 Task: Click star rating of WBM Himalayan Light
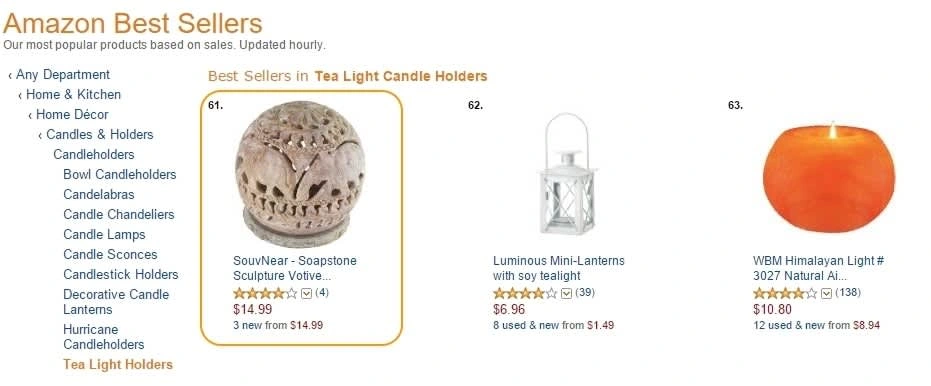tap(785, 293)
